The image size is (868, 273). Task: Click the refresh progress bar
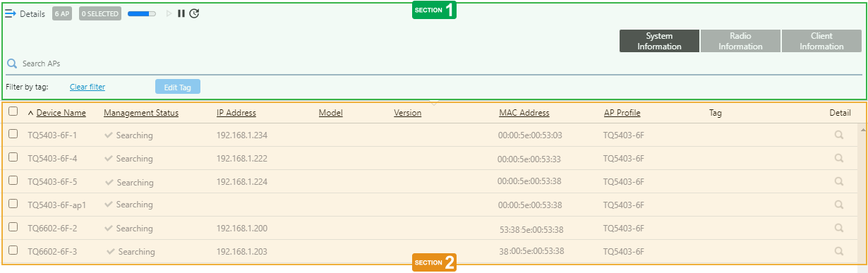coord(142,13)
